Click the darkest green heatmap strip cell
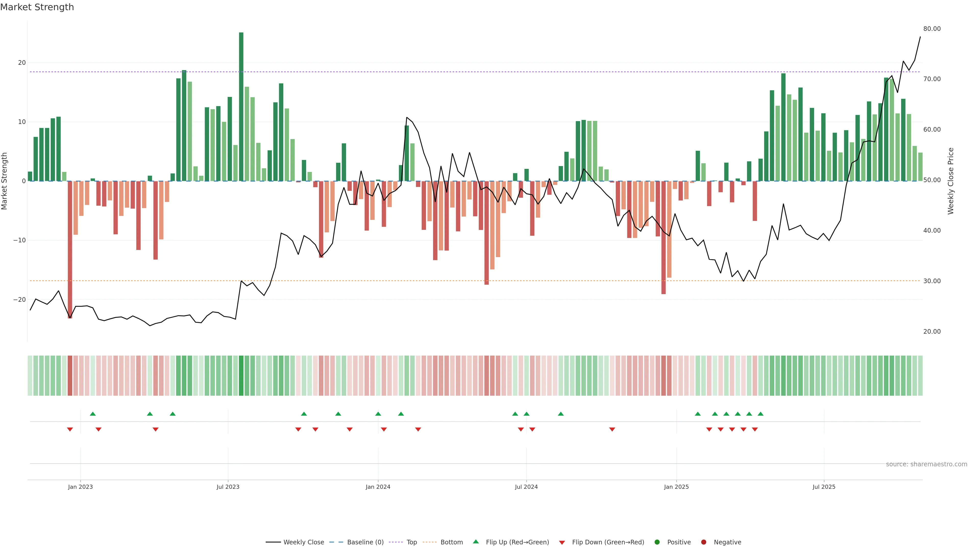980x551 pixels. coord(241,376)
